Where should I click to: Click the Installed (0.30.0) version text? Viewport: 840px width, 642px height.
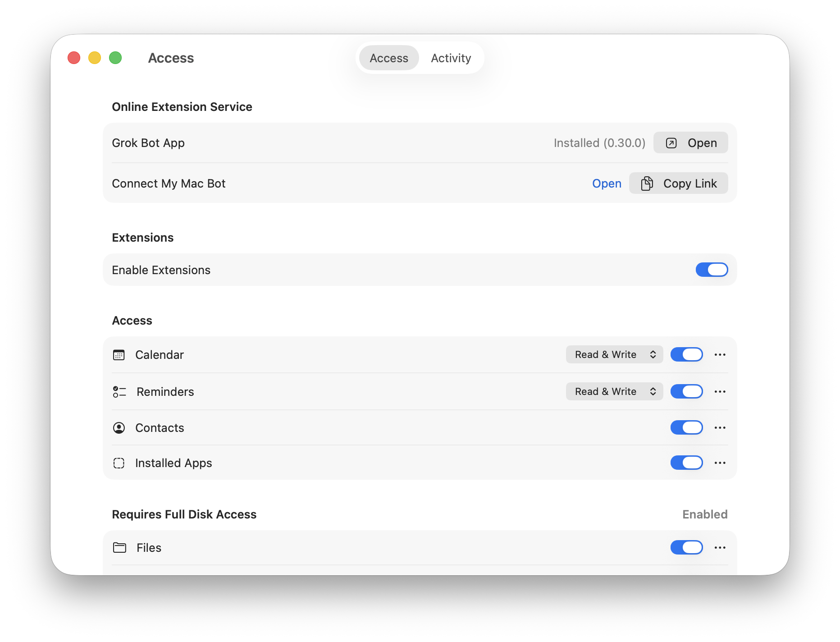599,143
